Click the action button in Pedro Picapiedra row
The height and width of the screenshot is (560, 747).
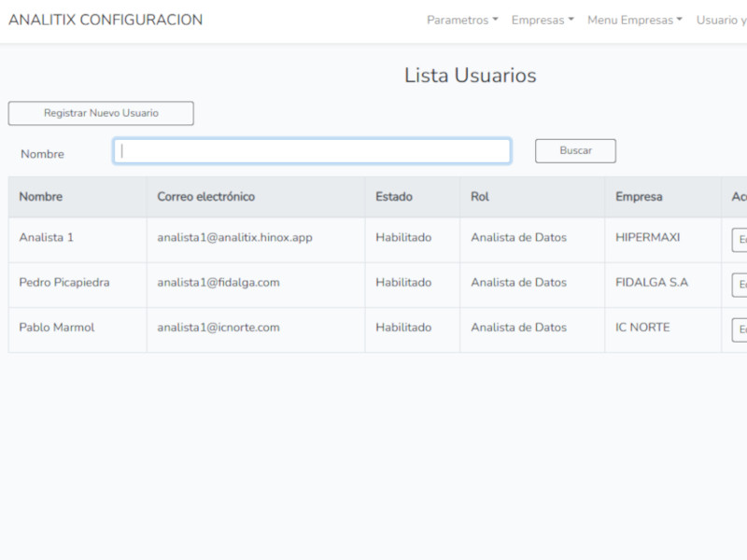(740, 285)
